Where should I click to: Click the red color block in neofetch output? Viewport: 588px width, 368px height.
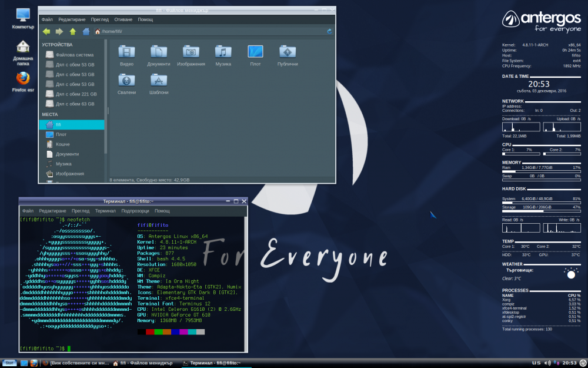click(x=150, y=332)
